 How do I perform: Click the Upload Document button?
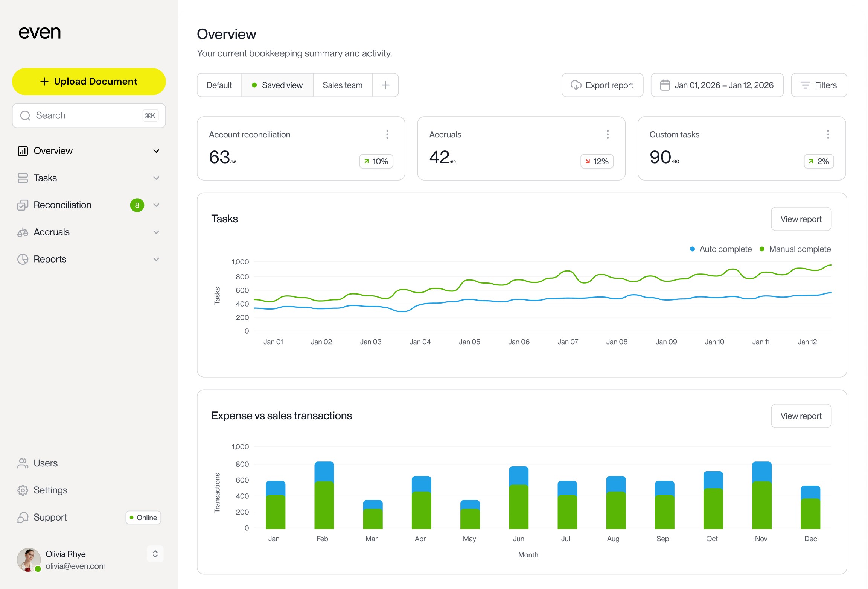click(x=89, y=82)
